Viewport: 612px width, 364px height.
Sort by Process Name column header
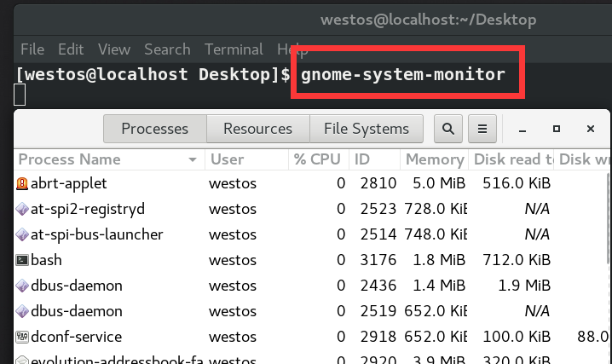click(x=109, y=159)
